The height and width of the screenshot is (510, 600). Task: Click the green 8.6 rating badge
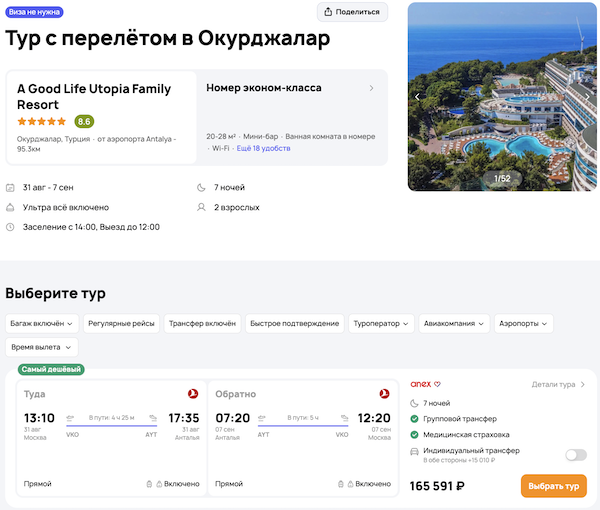[x=84, y=121]
